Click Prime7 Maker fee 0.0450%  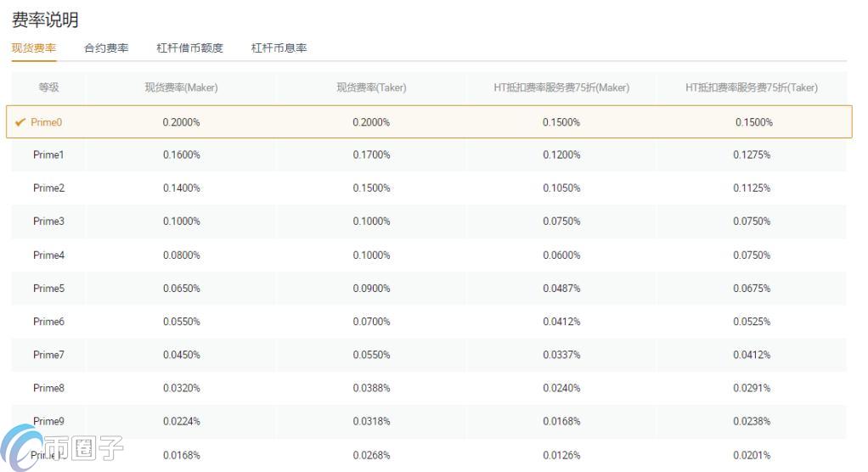pos(182,355)
